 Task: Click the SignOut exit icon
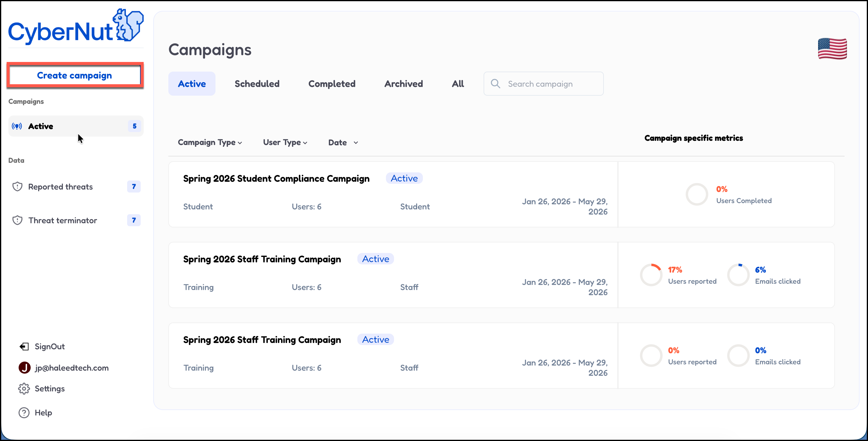[24, 346]
